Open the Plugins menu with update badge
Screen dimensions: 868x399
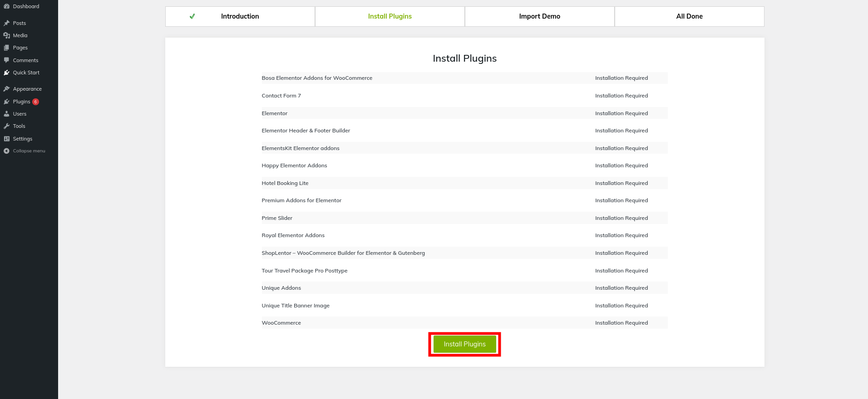(x=22, y=102)
